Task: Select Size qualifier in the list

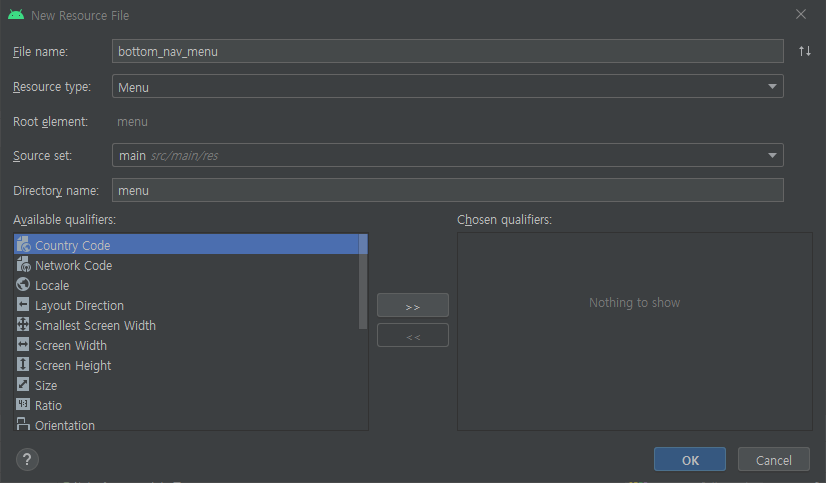Action: [x=186, y=385]
